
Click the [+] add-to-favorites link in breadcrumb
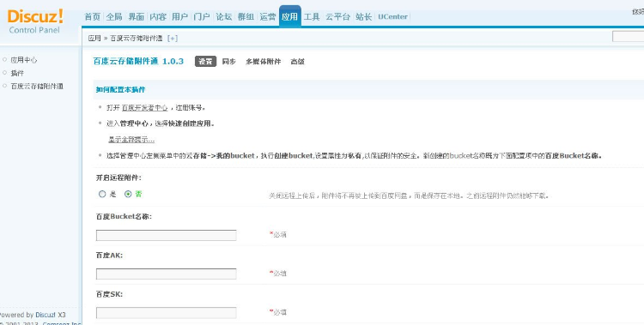point(173,39)
